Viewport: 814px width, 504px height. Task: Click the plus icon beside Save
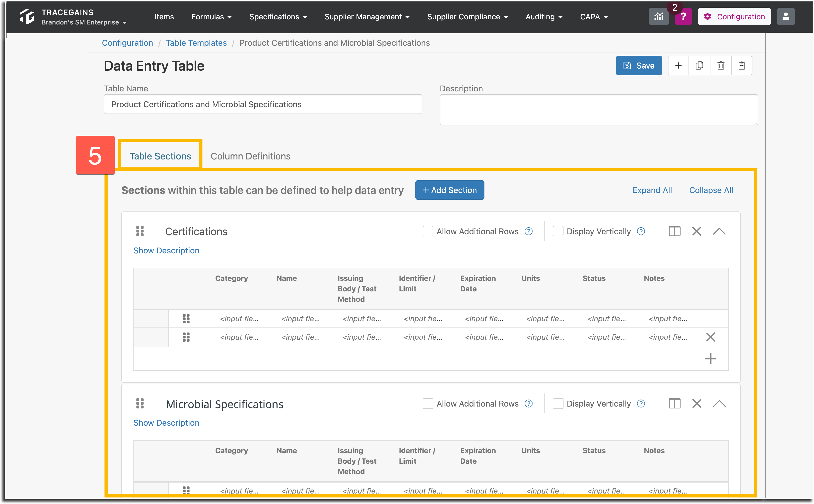click(x=678, y=66)
